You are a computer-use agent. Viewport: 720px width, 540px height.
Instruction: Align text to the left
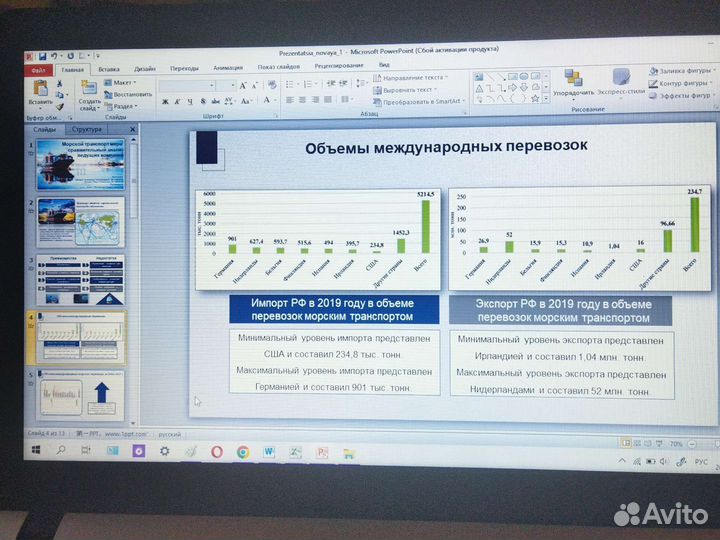289,100
